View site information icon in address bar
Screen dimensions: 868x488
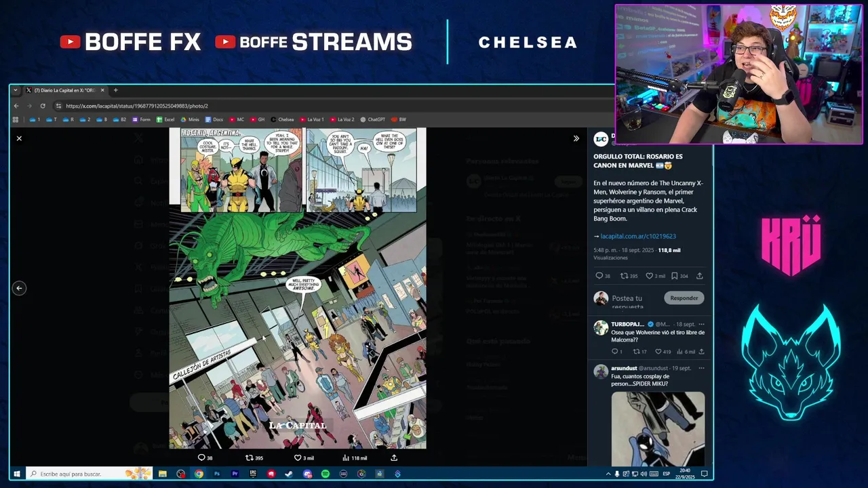[58, 106]
